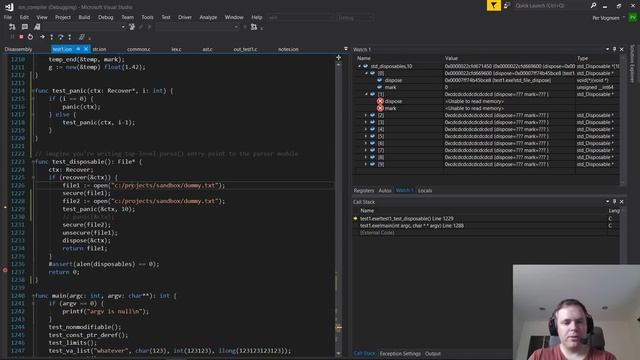Click the Watch 1 panel vertical scrollbar
The width and height of the screenshot is (640, 360).
coord(623,119)
